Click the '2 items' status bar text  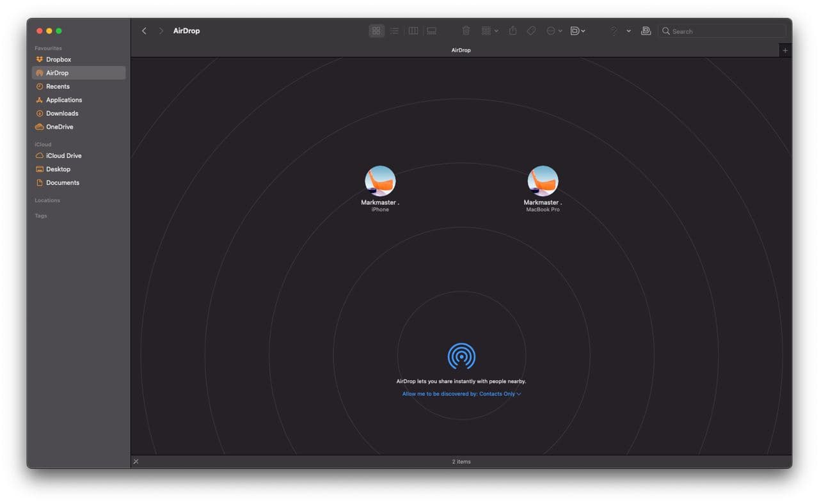point(461,461)
